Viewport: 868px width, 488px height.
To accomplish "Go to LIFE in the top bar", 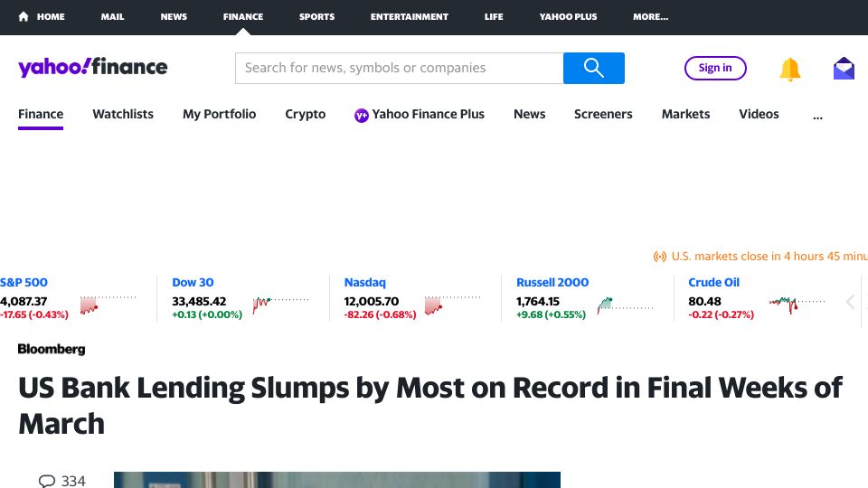I will pyautogui.click(x=494, y=16).
